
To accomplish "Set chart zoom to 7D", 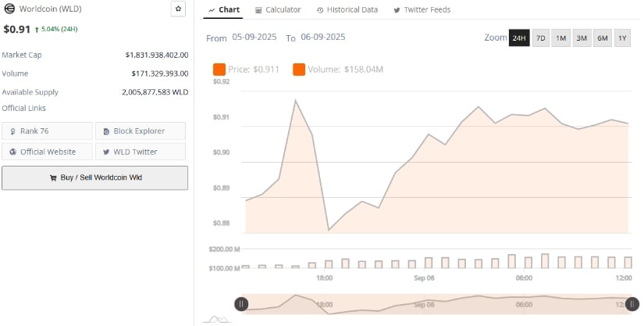I will tap(541, 38).
